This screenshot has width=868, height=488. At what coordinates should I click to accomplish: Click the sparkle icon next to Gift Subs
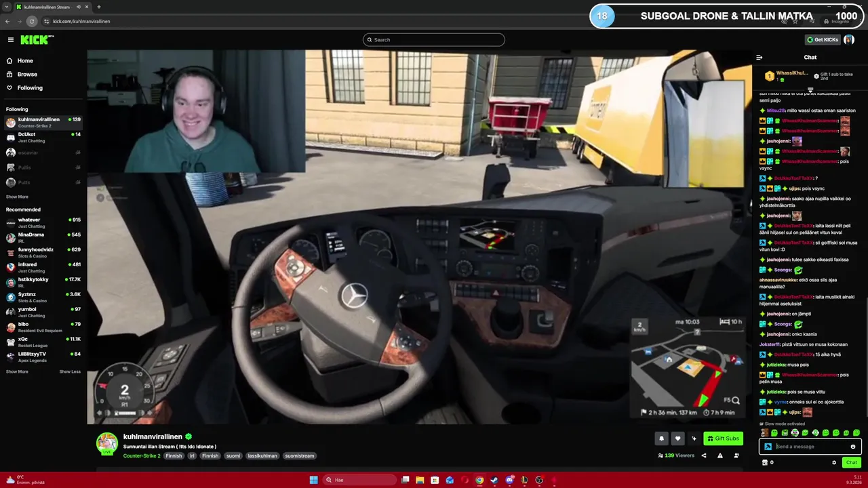pyautogui.click(x=694, y=439)
